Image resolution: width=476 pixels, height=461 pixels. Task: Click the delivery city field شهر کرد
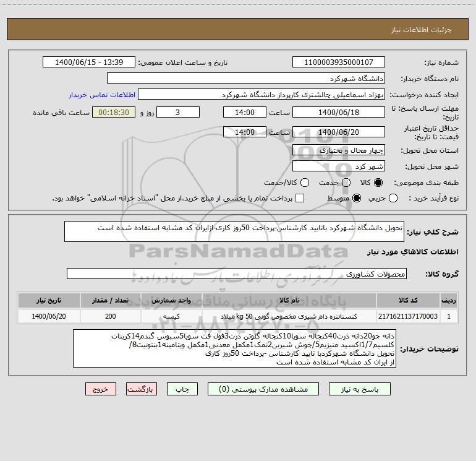coord(339,166)
